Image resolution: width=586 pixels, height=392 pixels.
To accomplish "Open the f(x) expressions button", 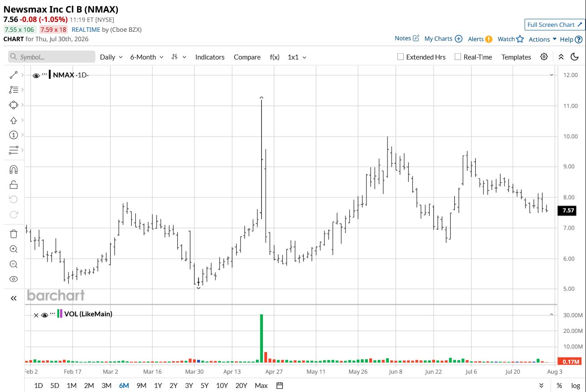I will tap(275, 57).
